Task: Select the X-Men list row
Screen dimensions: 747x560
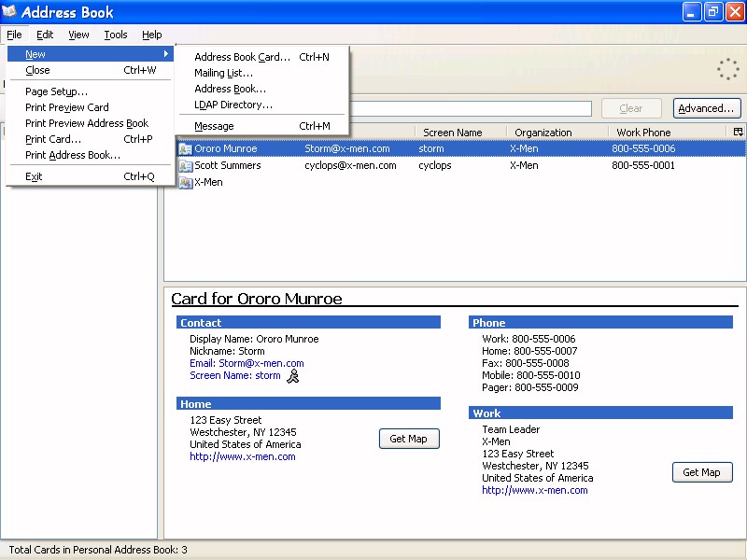Action: (x=455, y=182)
